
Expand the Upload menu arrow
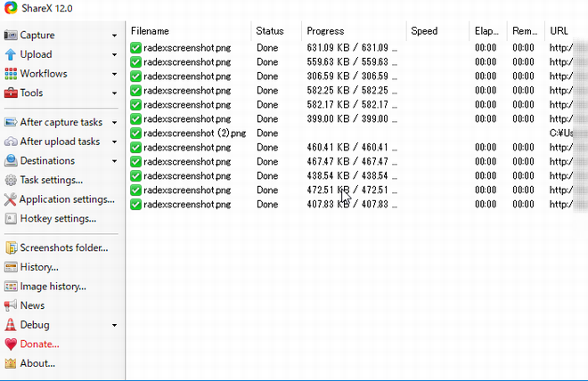pos(114,54)
